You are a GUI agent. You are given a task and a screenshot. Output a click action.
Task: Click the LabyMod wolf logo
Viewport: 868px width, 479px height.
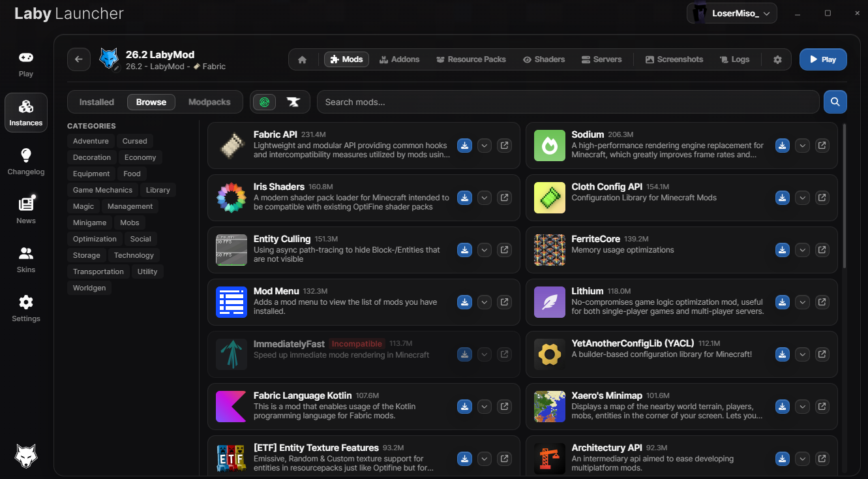(x=26, y=456)
